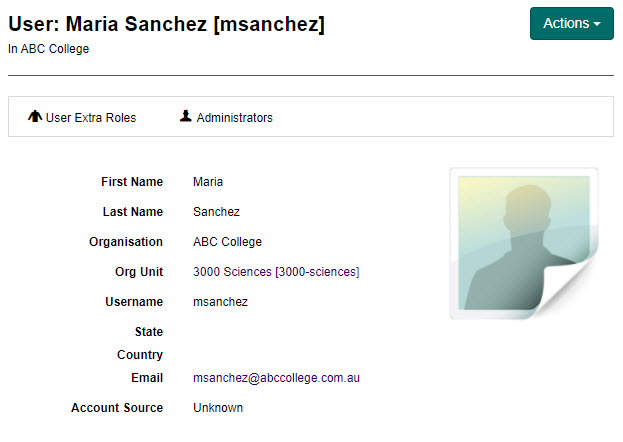
Task: Click the Org Unit field label
Action: coord(138,272)
